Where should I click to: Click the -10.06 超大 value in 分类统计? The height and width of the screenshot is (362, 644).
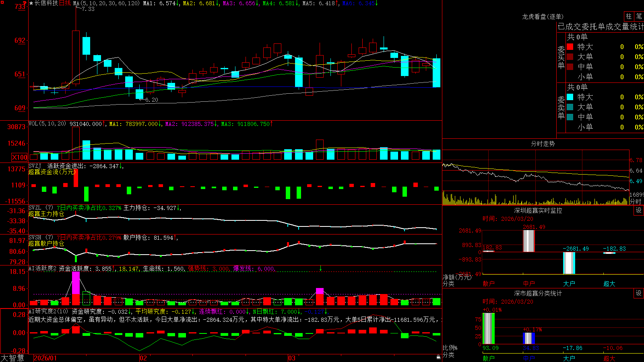[613, 348]
